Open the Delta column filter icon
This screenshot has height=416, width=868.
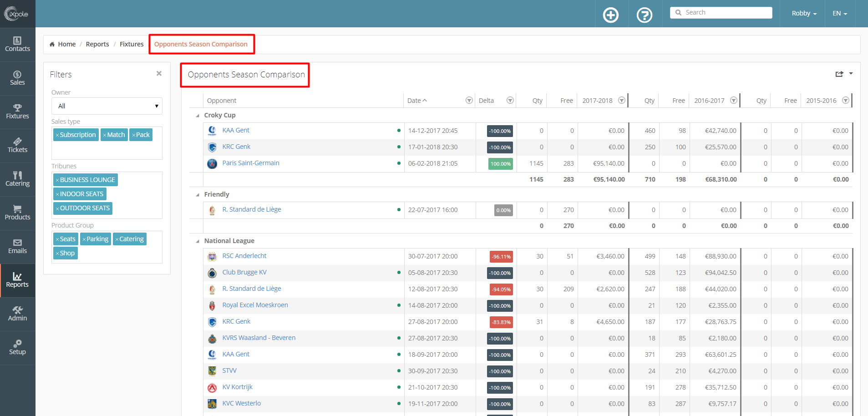510,100
